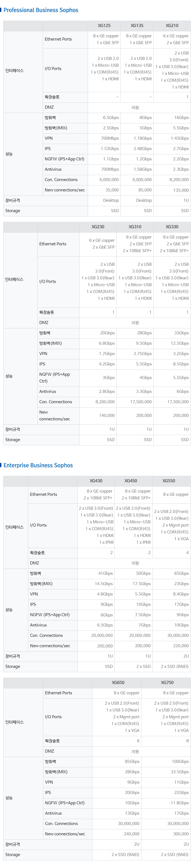Select the XG125 column header

[x=104, y=26]
